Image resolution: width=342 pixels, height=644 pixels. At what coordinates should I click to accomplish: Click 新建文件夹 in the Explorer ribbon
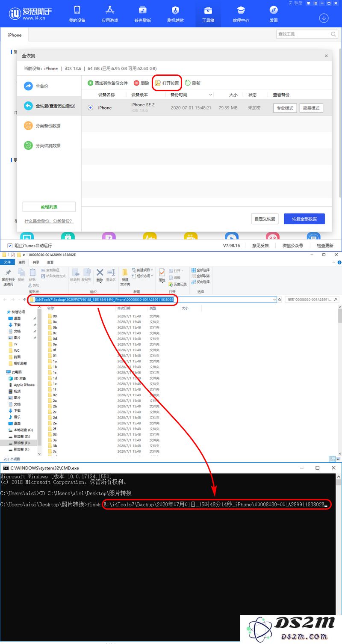tap(125, 277)
